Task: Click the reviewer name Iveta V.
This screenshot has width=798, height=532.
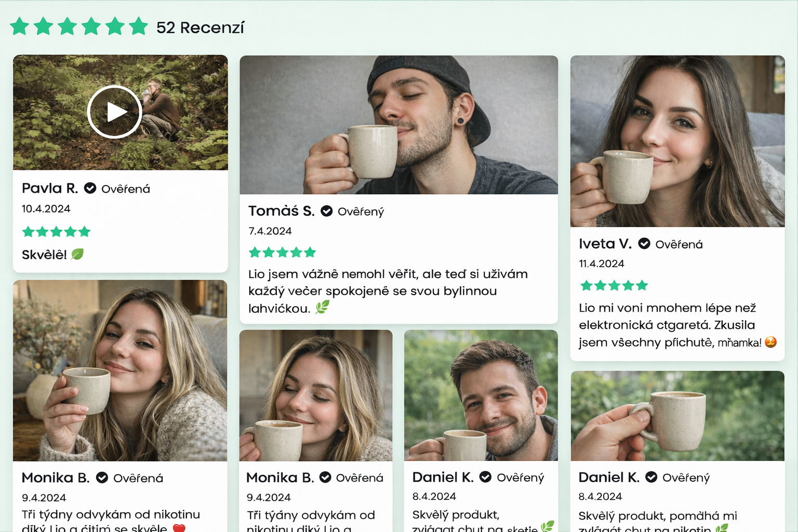Action: [605, 244]
